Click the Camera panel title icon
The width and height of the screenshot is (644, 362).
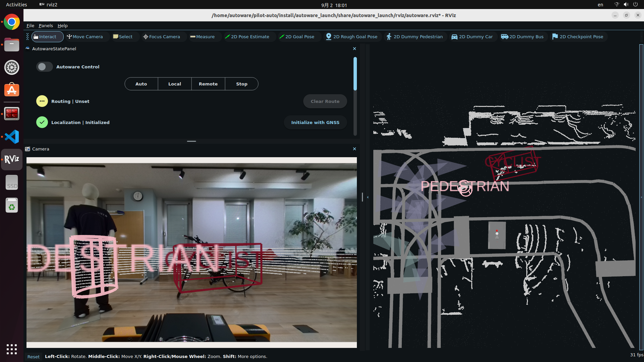pos(28,149)
